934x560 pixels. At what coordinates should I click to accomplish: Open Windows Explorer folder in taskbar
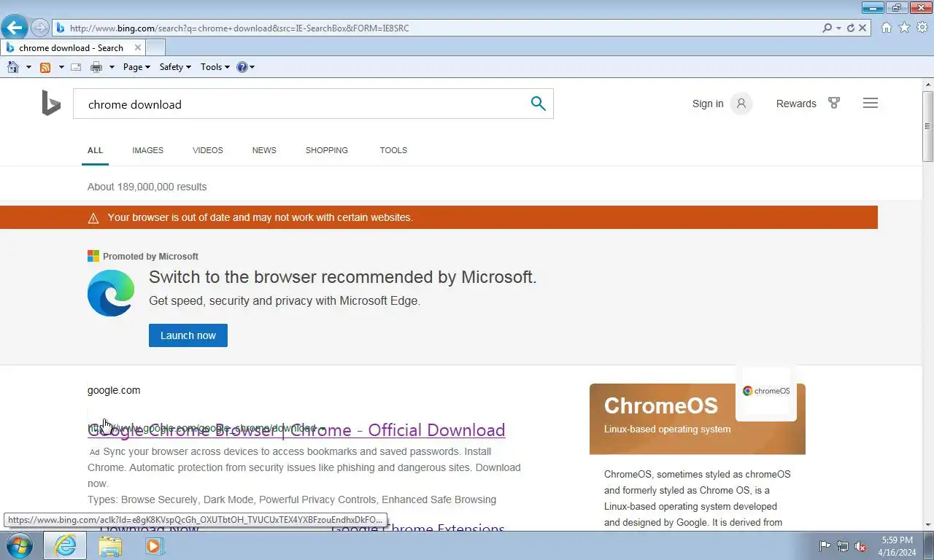110,545
